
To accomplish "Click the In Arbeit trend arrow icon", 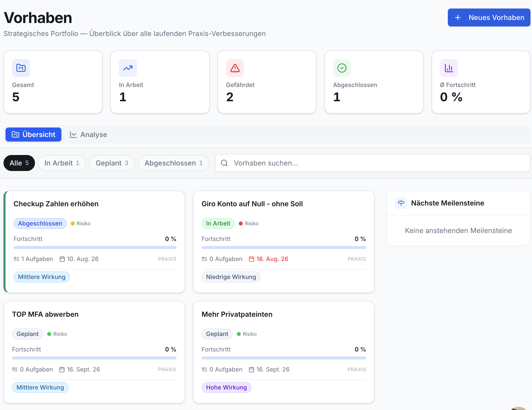I will point(128,68).
